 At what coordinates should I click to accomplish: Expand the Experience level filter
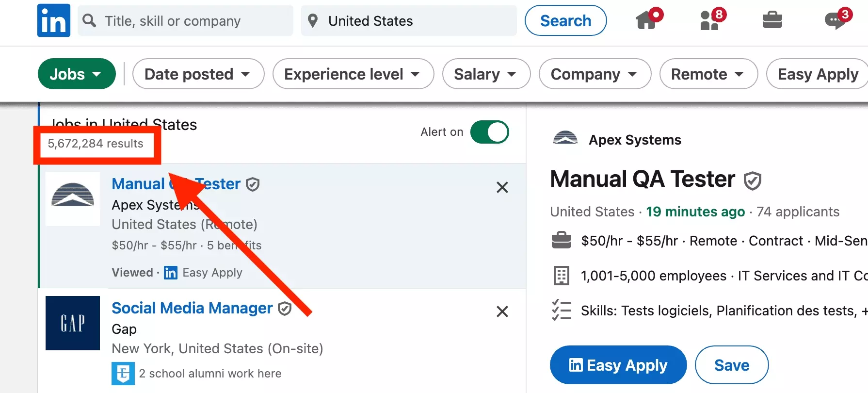353,74
